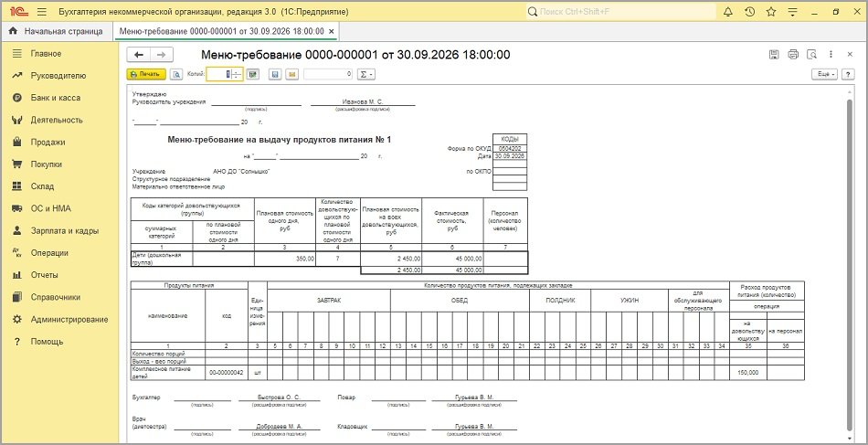Image resolution: width=868 pixels, height=445 pixels.
Task: Open the three-dot more options icon
Action: (831, 54)
